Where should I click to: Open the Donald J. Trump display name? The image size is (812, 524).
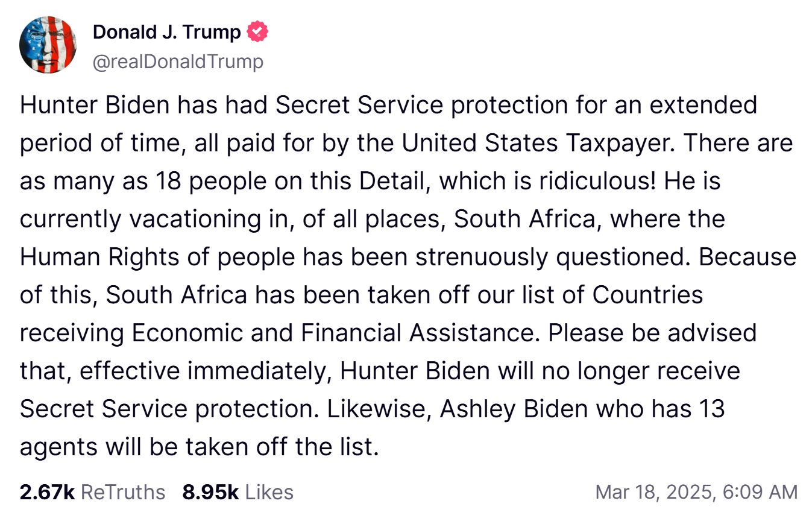[167, 32]
